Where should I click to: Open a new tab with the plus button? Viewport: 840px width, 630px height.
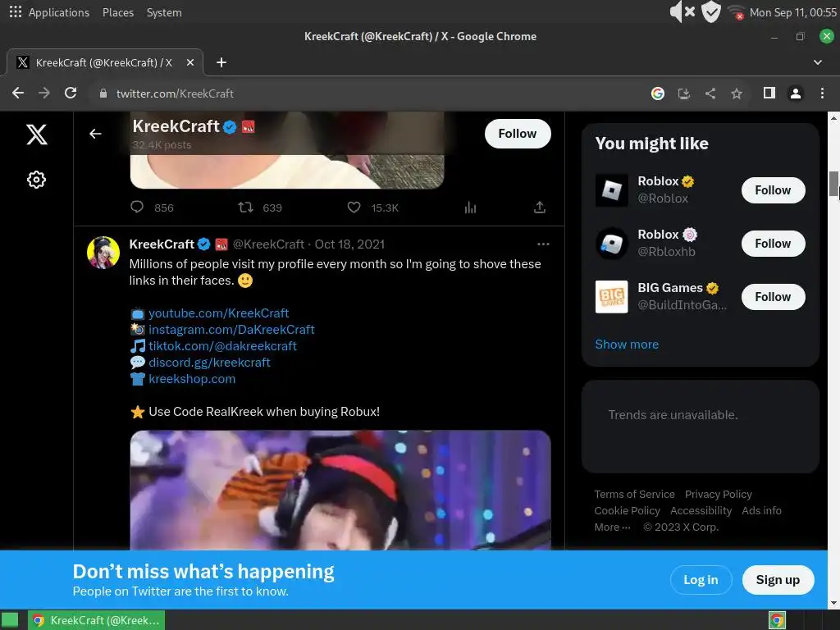point(221,62)
